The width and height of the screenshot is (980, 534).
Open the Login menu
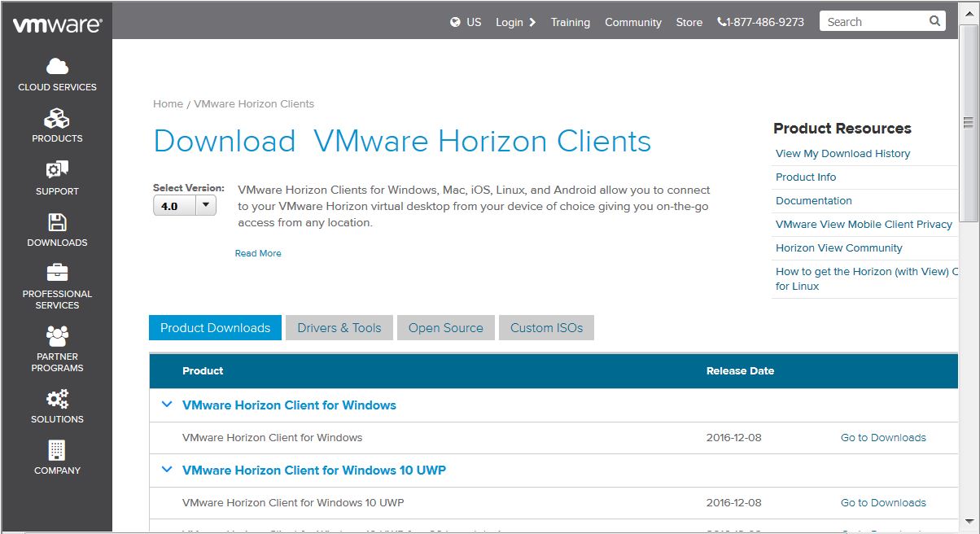coord(515,22)
